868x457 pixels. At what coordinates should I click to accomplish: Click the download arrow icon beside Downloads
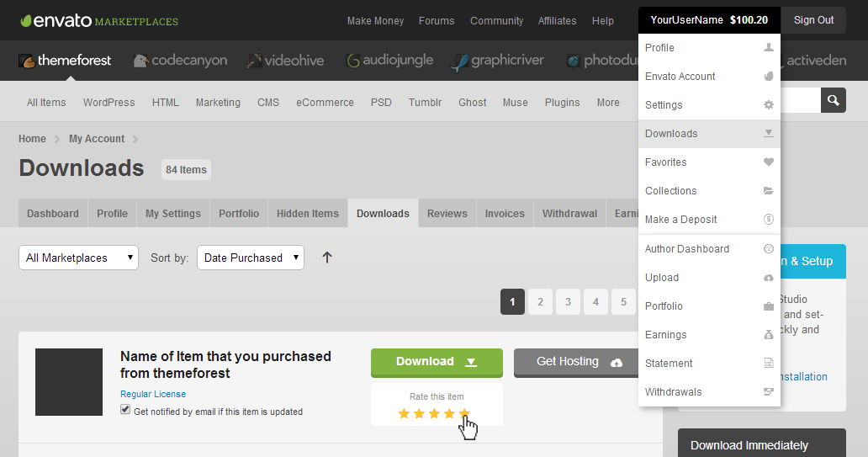[x=769, y=134]
